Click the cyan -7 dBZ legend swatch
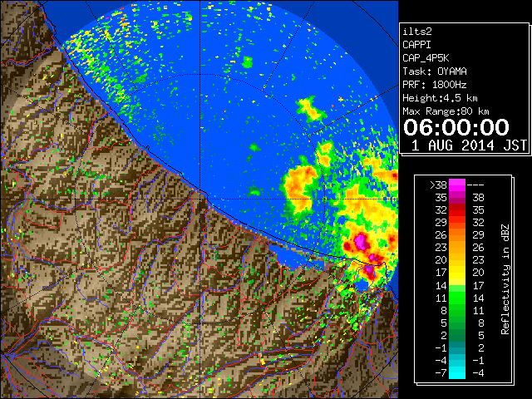 click(457, 373)
